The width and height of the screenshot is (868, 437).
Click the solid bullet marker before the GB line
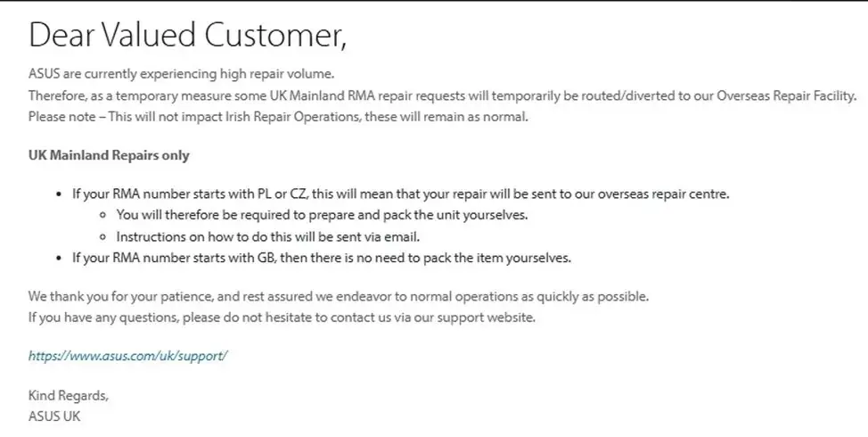pyautogui.click(x=59, y=259)
